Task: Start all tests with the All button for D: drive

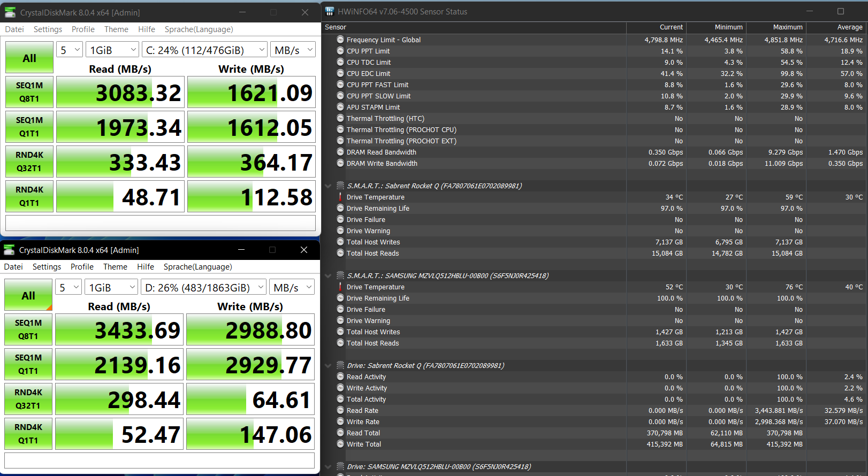Action: click(28, 295)
